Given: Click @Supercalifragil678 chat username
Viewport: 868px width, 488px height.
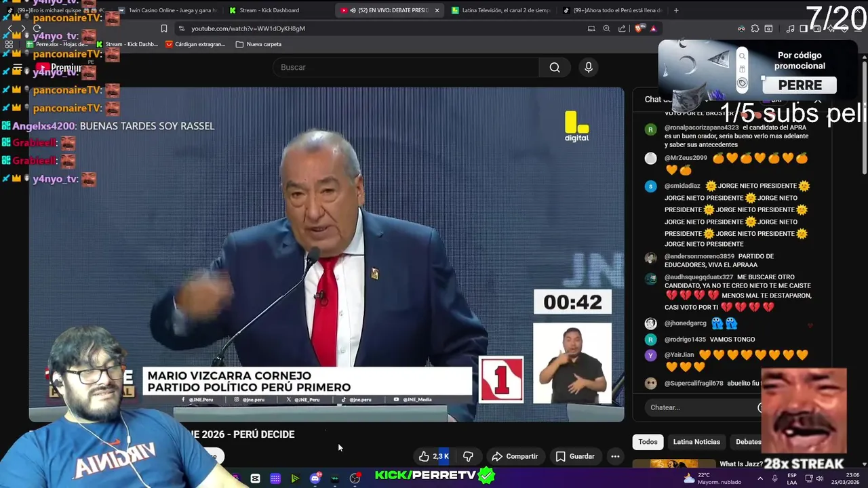Looking at the screenshot, I should (694, 384).
